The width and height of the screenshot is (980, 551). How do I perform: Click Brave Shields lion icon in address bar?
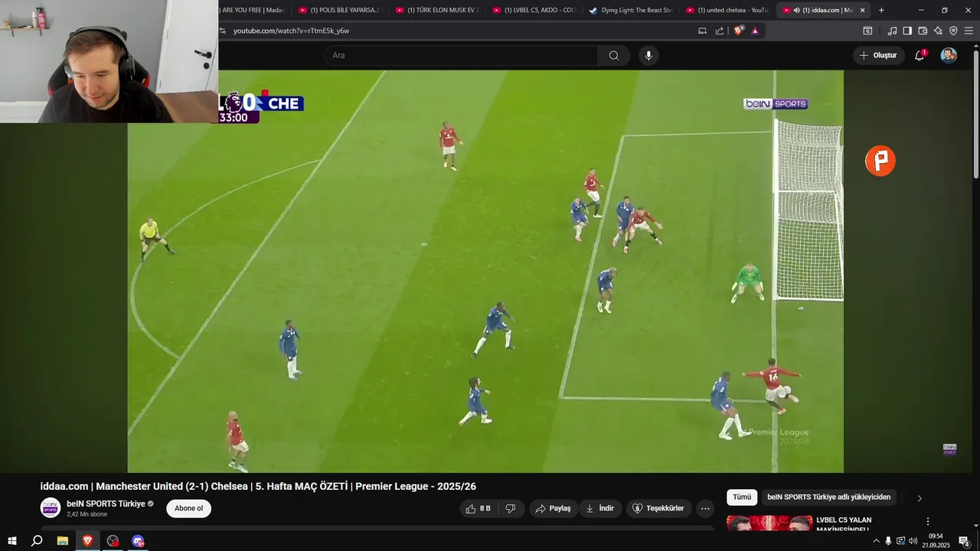738,31
